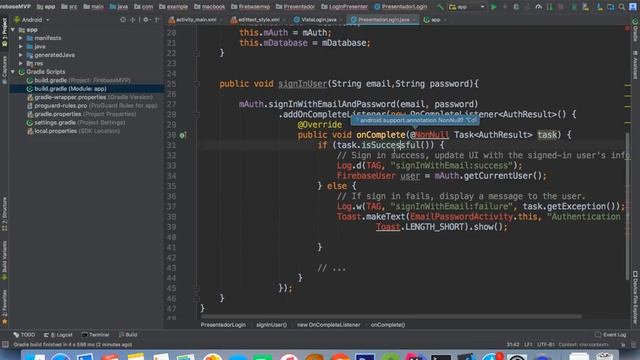
Task: Open the Structure tool window strip
Action: [4, 214]
